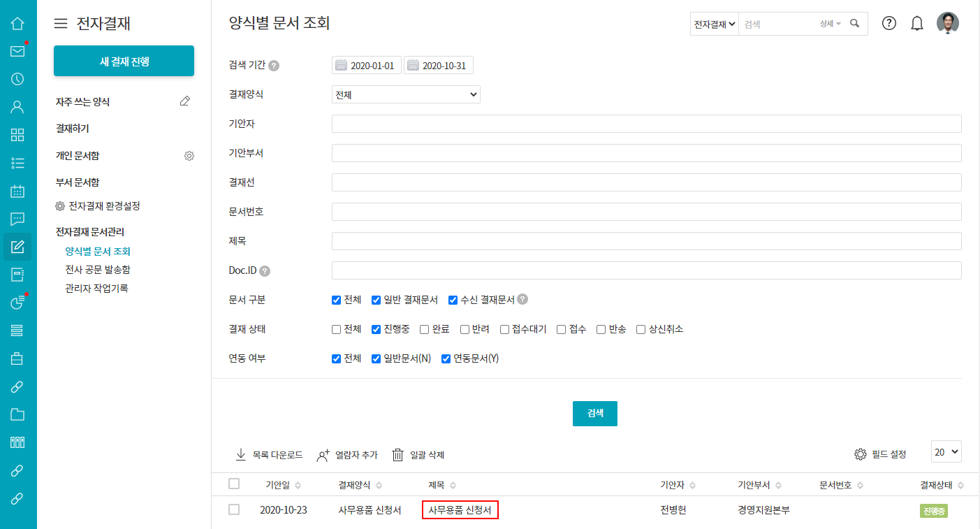Click the mail icon in left sidebar
This screenshot has height=529, width=980.
pos(18,51)
